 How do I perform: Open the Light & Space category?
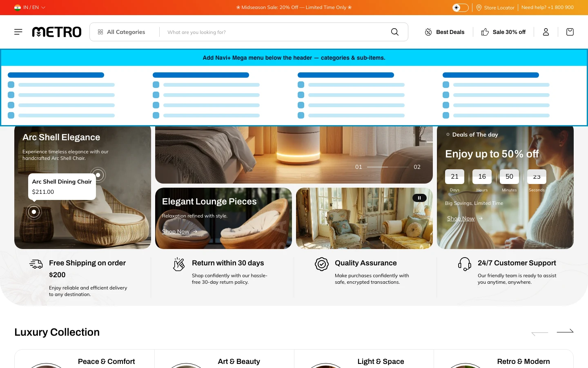381,361
